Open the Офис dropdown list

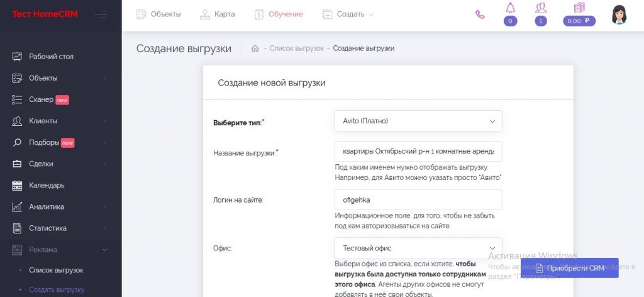point(418,248)
